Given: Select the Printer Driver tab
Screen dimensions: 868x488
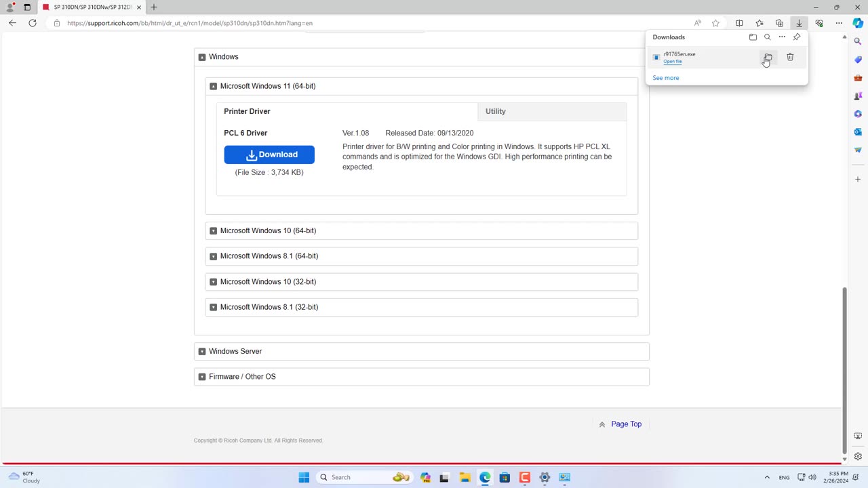Looking at the screenshot, I should (347, 111).
